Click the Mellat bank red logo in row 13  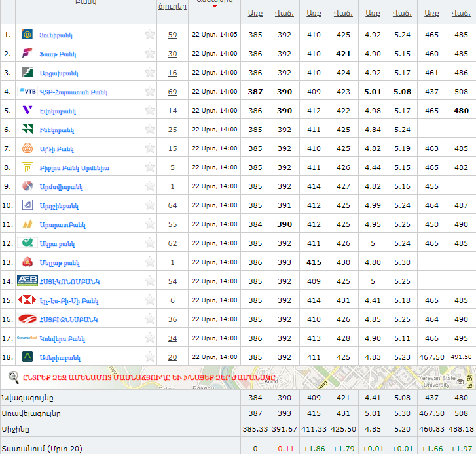coord(27,262)
